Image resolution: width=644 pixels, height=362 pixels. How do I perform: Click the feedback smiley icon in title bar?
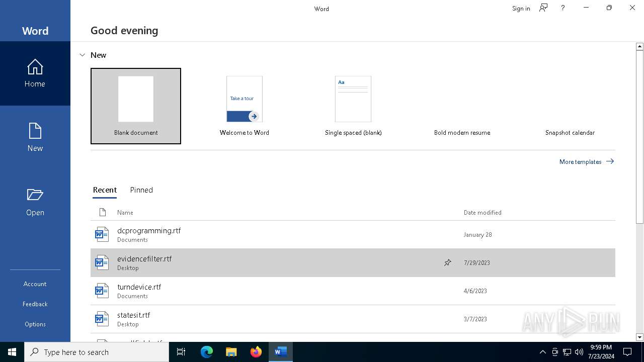click(x=543, y=8)
